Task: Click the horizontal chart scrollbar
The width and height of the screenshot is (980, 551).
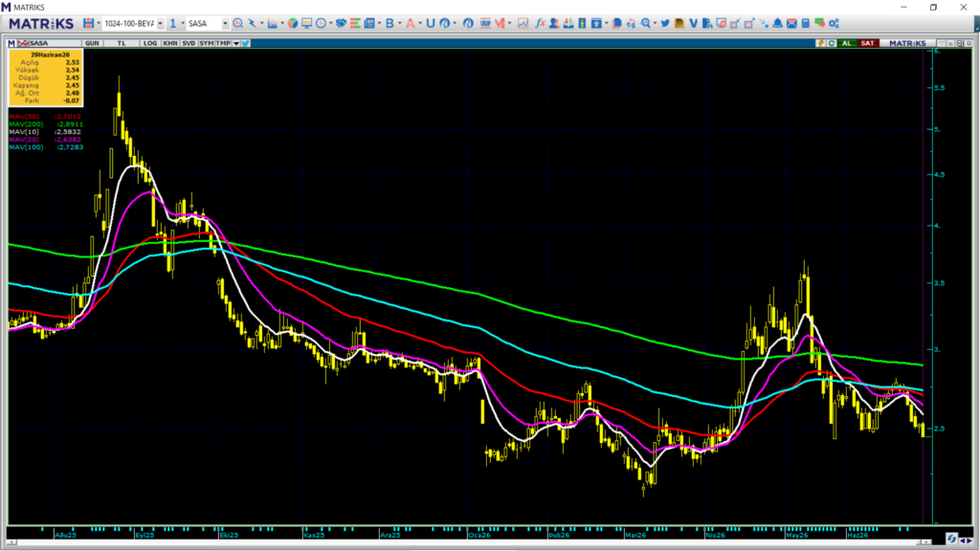Action: (x=469, y=542)
